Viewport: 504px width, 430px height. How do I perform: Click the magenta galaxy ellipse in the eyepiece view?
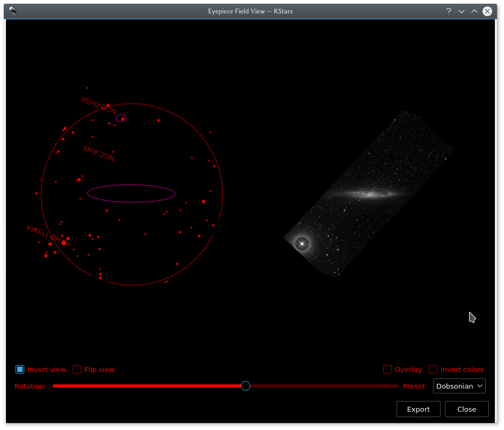[131, 193]
